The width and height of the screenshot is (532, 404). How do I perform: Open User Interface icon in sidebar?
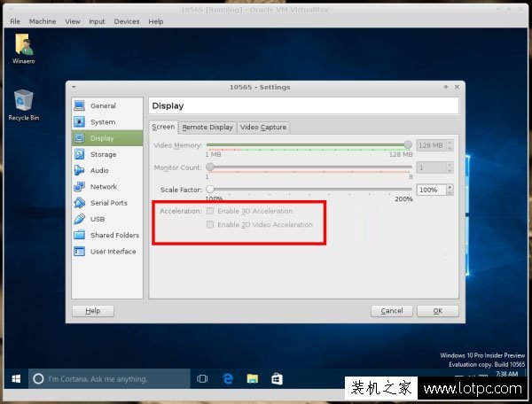click(x=80, y=251)
